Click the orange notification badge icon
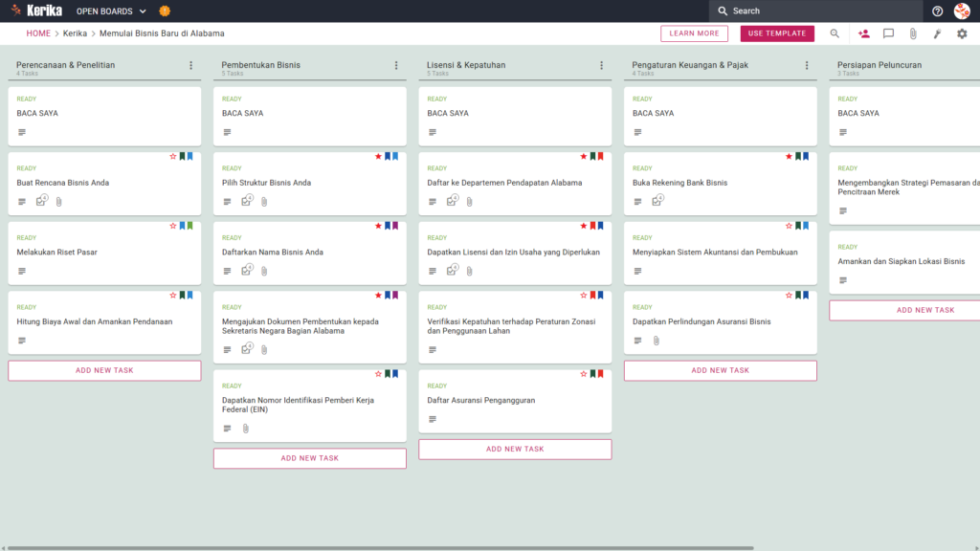The image size is (980, 551). click(165, 11)
